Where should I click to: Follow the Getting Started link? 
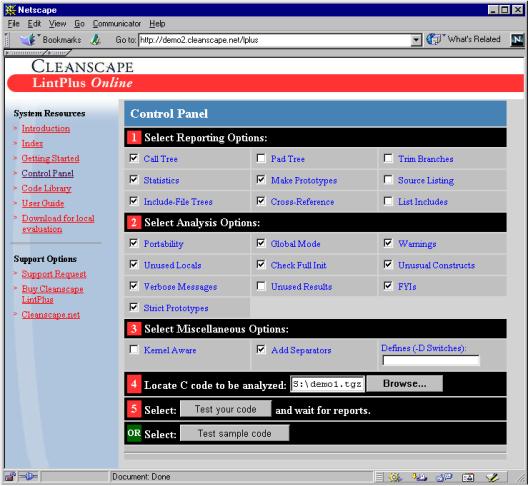coord(51,158)
